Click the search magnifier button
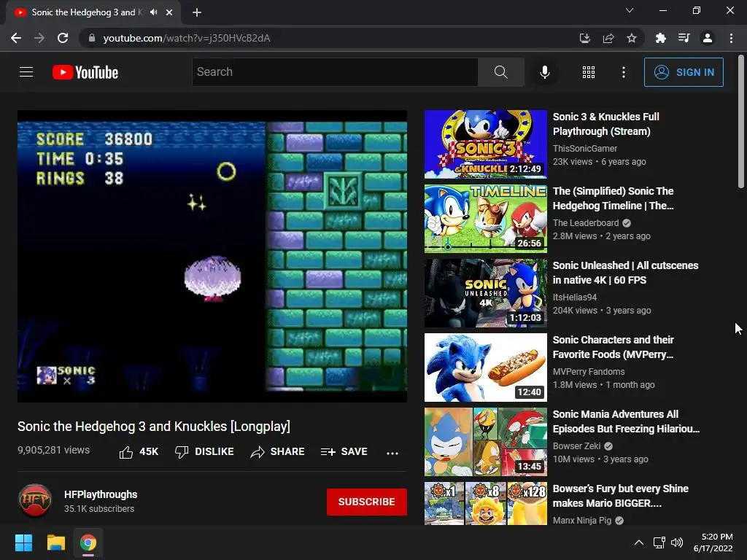The image size is (747, 560). point(500,72)
